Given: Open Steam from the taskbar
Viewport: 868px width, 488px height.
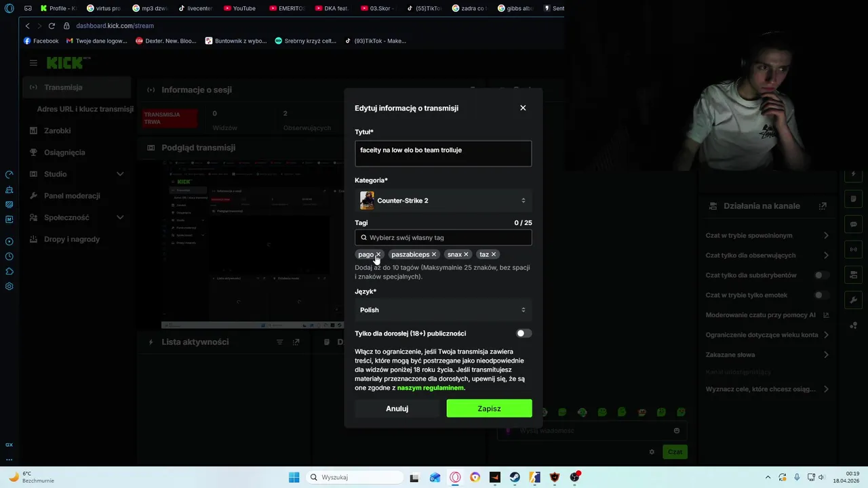Looking at the screenshot, I should pyautogui.click(x=515, y=477).
